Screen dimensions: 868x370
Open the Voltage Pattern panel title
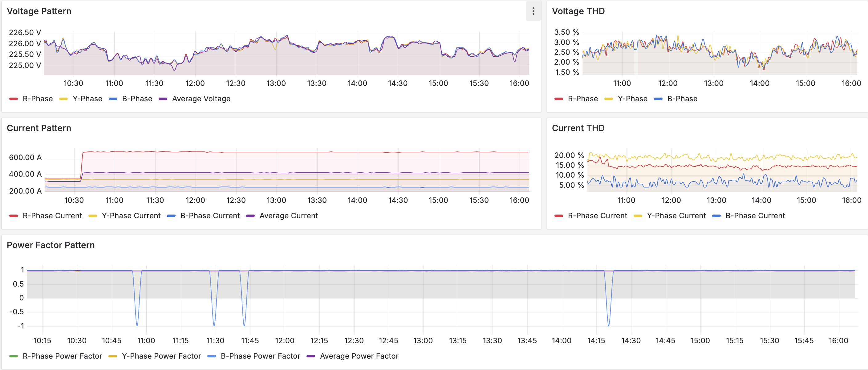pos(39,11)
